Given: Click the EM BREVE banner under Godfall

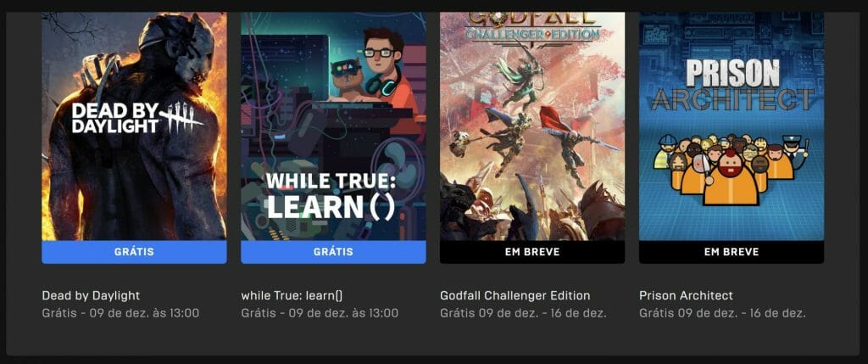Looking at the screenshot, I should (x=532, y=252).
